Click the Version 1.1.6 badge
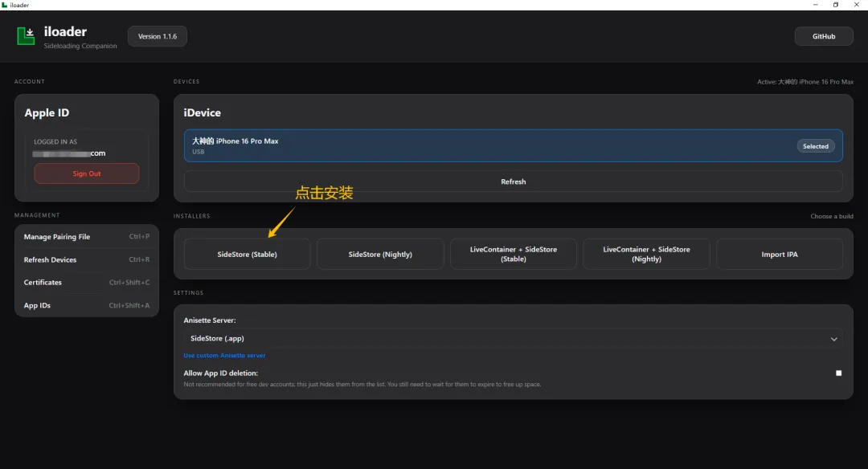This screenshot has height=469, width=868. tap(158, 36)
